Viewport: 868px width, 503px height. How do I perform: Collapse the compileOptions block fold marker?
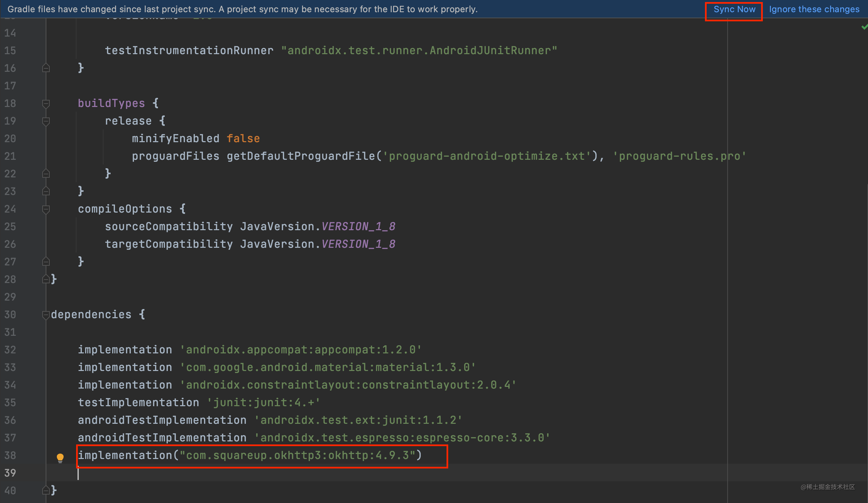click(x=46, y=209)
